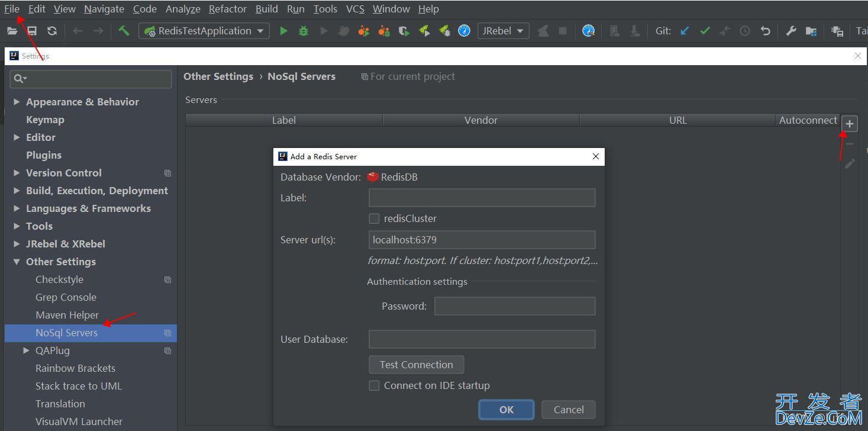Screen dimensions: 868x431
Task: Enable the redisCluster checkbox
Action: click(x=374, y=218)
